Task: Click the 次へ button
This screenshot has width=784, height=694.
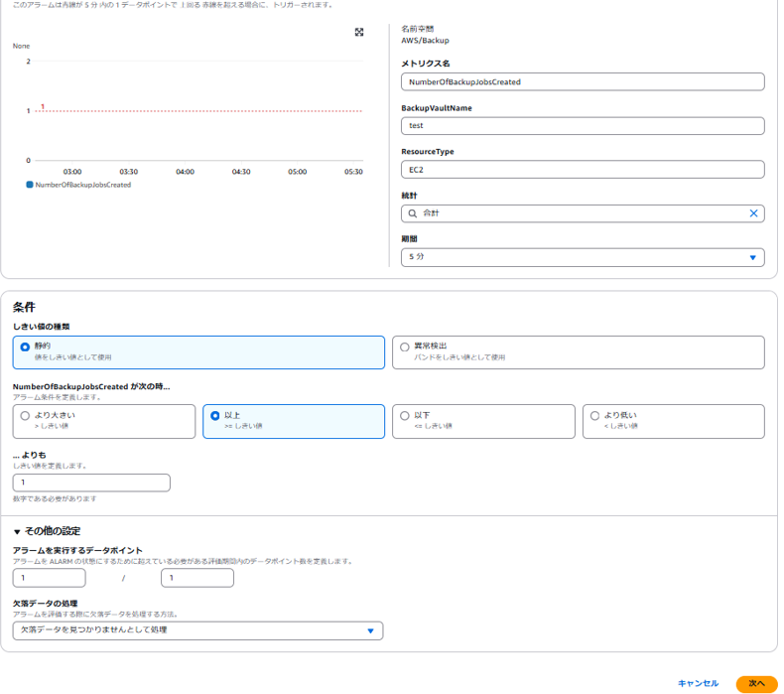Action: pos(756,683)
